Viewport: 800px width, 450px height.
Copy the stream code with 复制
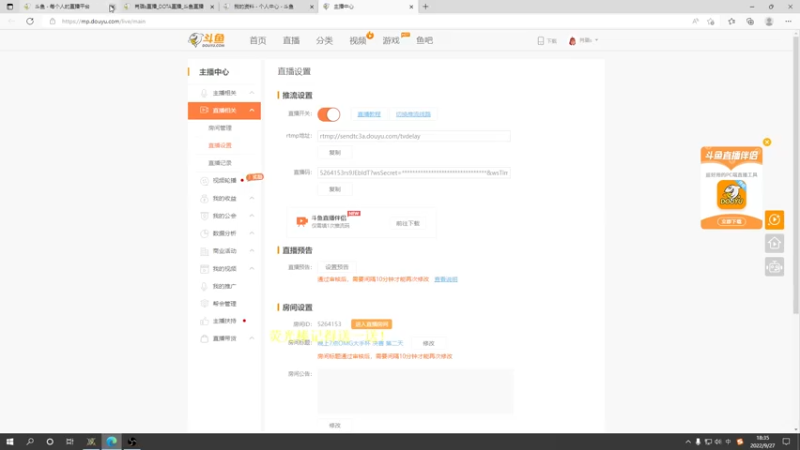[x=335, y=189]
